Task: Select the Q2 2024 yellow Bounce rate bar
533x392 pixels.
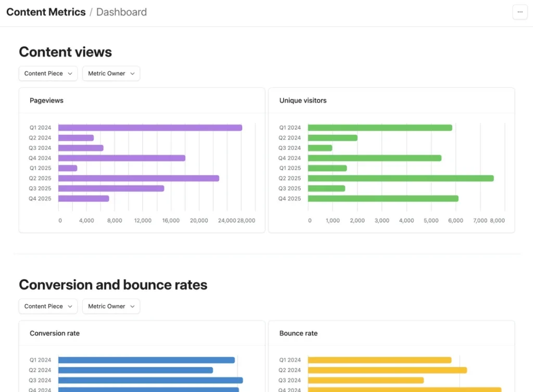Action: tap(387, 370)
